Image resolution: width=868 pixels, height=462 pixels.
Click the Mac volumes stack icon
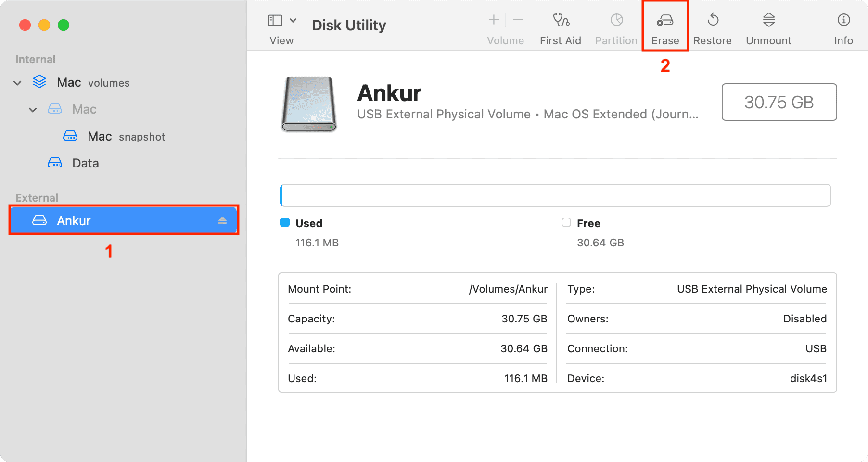pos(39,82)
